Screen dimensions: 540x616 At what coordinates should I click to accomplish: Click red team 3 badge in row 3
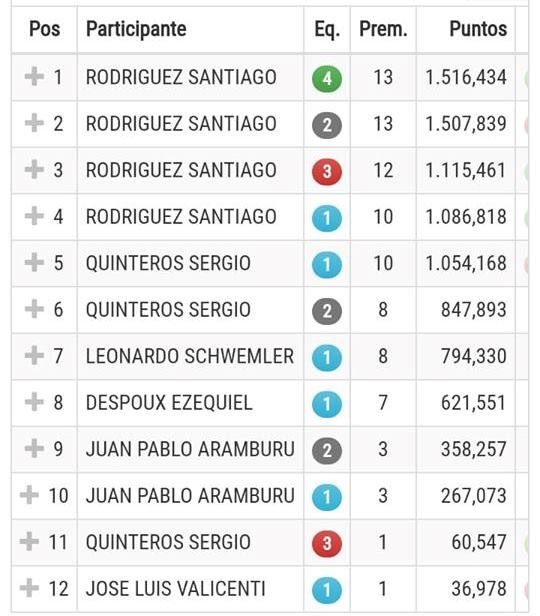pos(327,172)
